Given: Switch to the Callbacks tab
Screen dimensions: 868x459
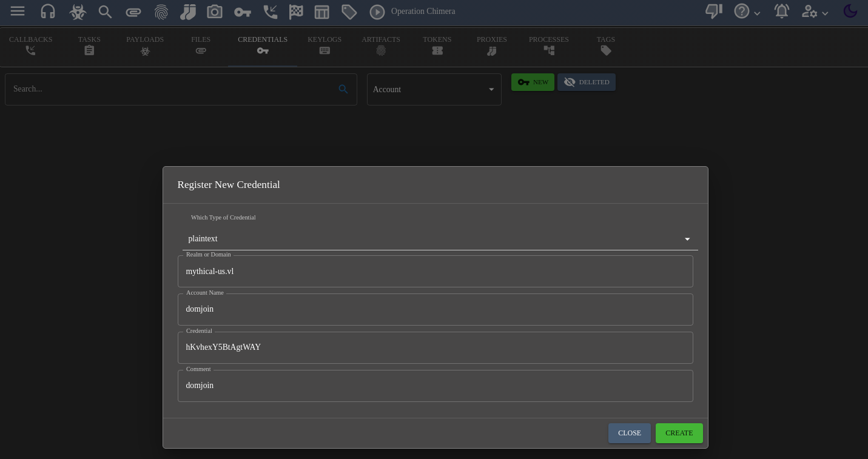Looking at the screenshot, I should (31, 45).
